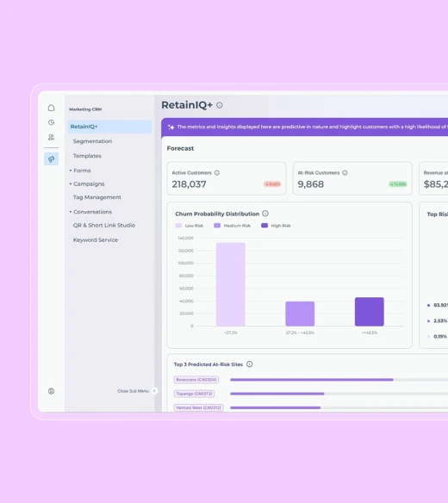Open Keyword Service menu item

[x=96, y=240]
